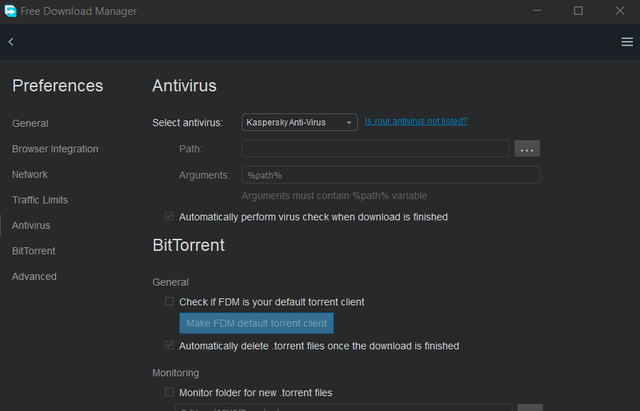Go to Browser Integration preferences
Viewport: 640px width, 411px height.
pyautogui.click(x=55, y=149)
